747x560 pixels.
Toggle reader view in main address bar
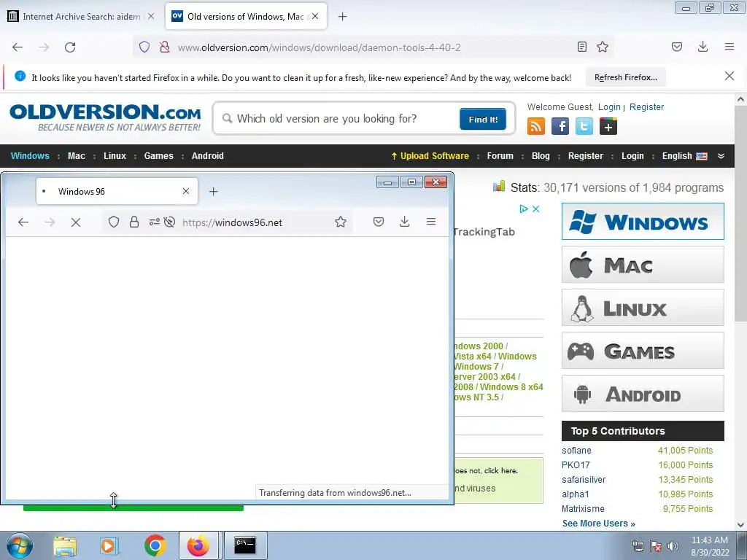coord(581,47)
